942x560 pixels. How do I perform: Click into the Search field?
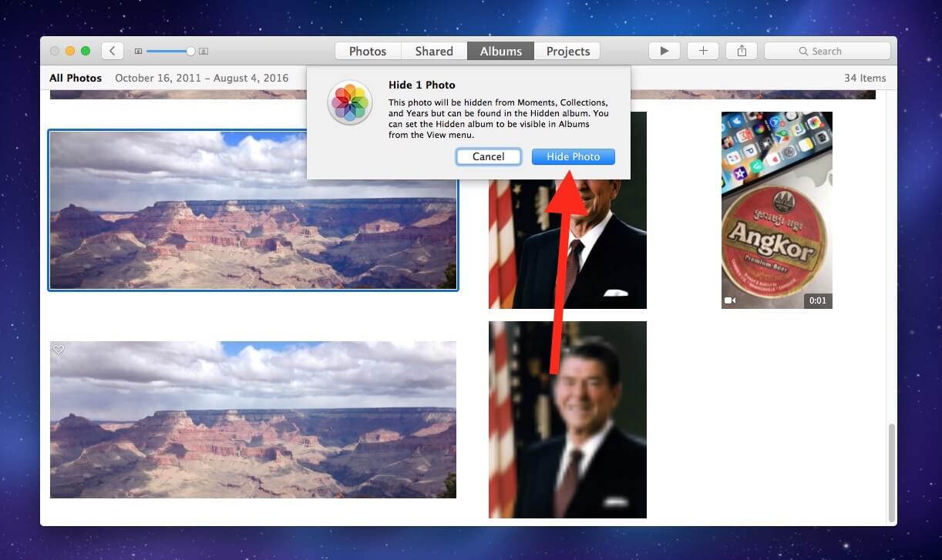(x=827, y=51)
